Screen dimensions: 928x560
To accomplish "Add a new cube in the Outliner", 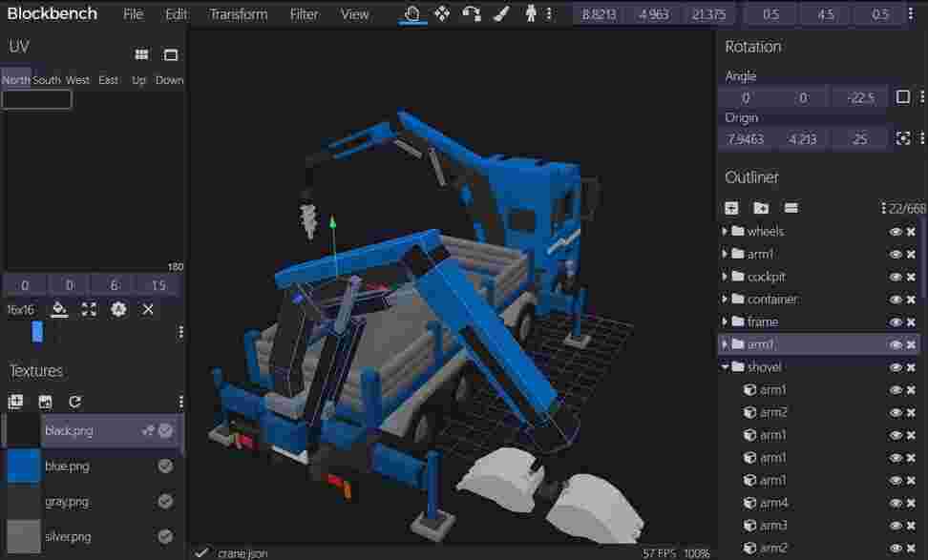I will tap(731, 208).
